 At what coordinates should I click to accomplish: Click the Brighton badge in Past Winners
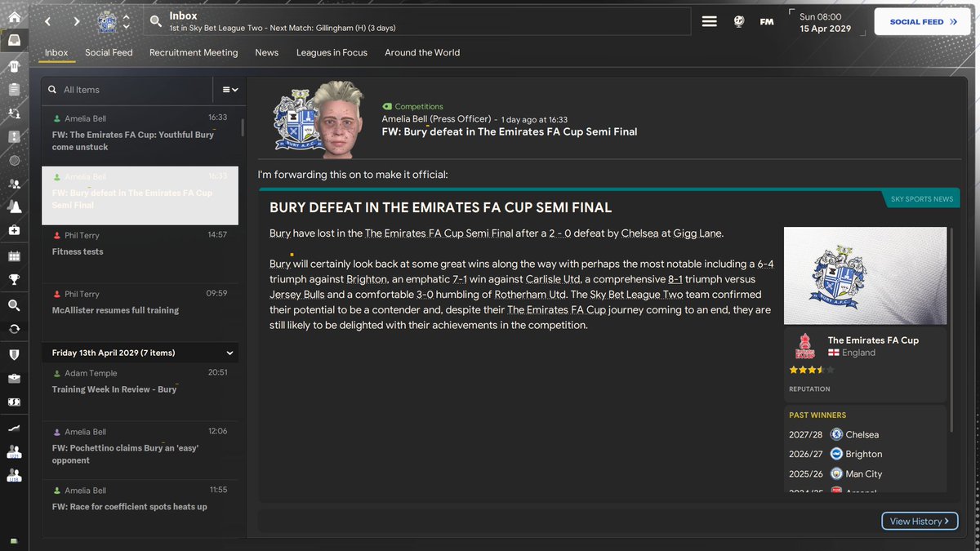pos(836,454)
